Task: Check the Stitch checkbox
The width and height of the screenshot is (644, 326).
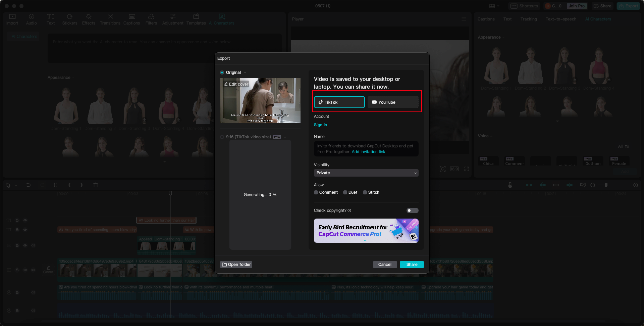Action: pyautogui.click(x=365, y=192)
